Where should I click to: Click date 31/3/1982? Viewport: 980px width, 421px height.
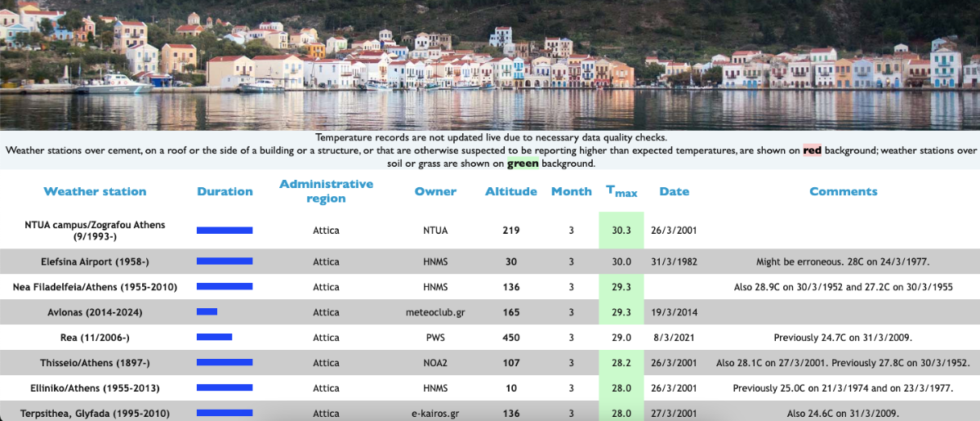tap(675, 262)
